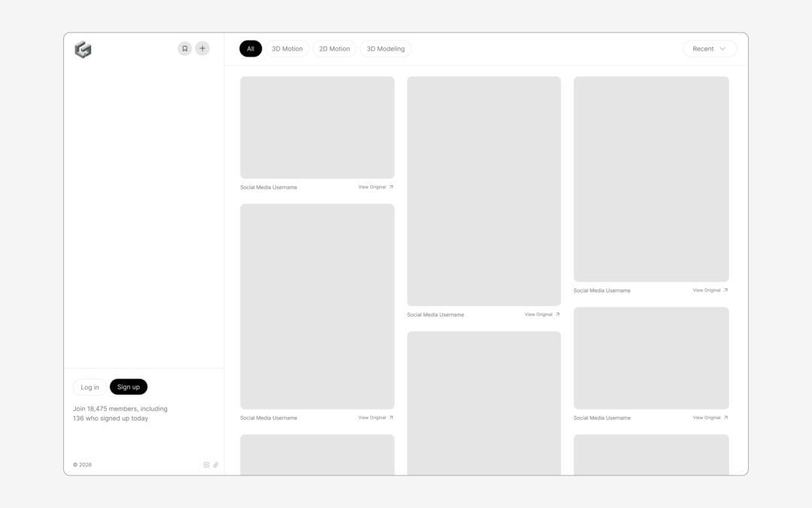Filter the feed by 3D Motion
This screenshot has width=812, height=508.
(287, 49)
